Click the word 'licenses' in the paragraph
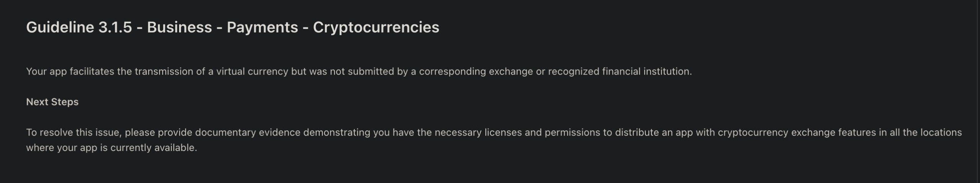Screen dimensions: 980x183 coord(503,133)
